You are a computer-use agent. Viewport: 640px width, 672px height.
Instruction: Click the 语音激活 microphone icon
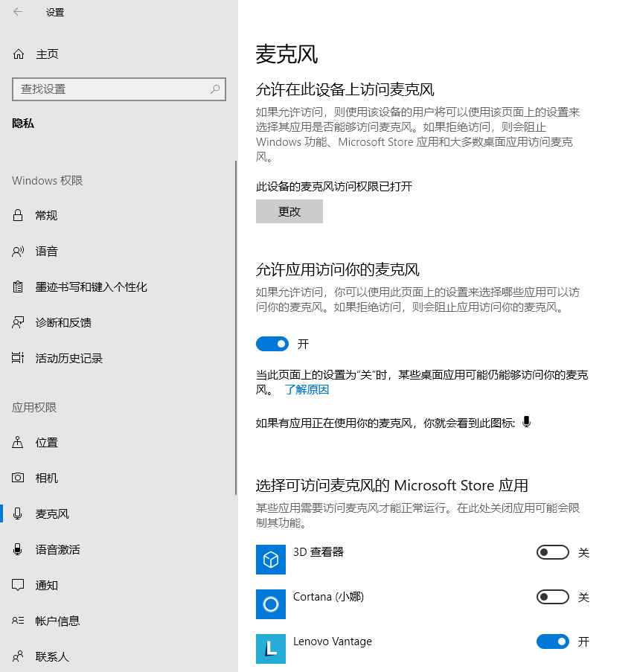click(19, 549)
